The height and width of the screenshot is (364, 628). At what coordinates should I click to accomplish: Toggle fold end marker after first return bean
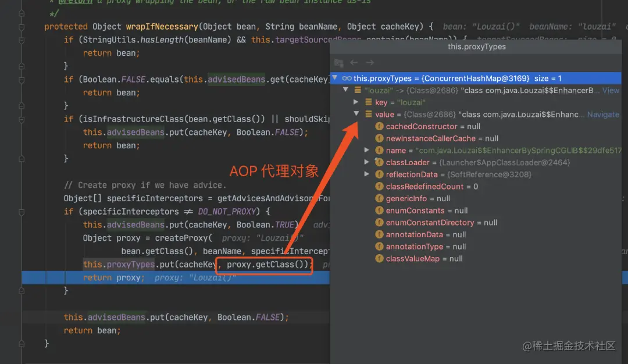22,66
